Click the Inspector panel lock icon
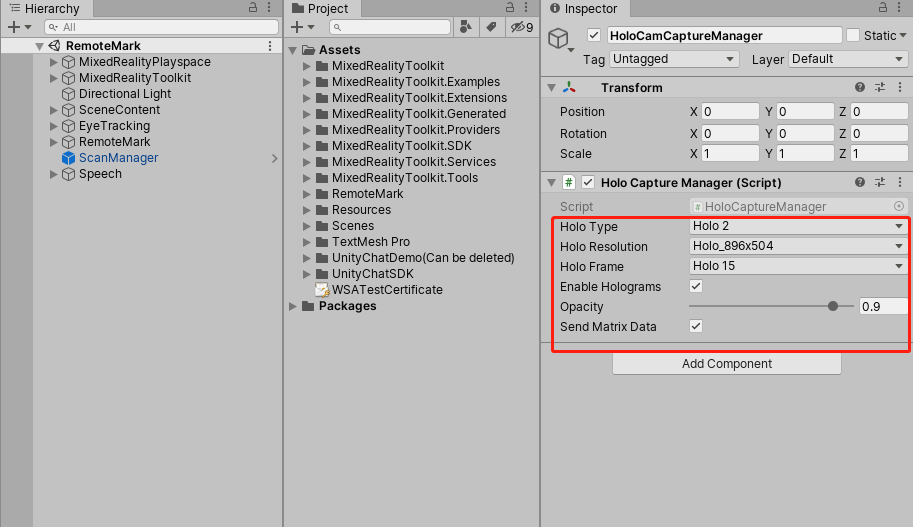The image size is (913, 527). click(x=883, y=8)
